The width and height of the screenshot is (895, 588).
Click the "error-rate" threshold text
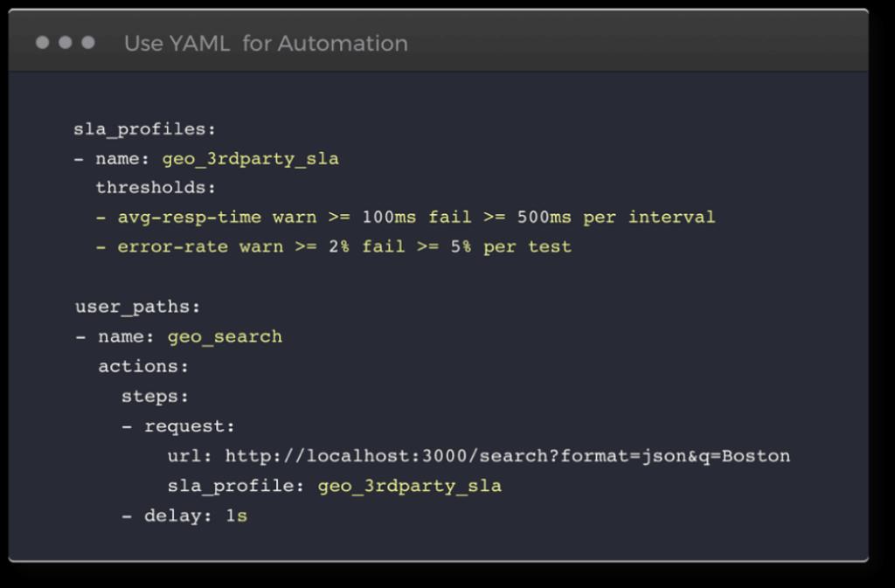tap(173, 246)
